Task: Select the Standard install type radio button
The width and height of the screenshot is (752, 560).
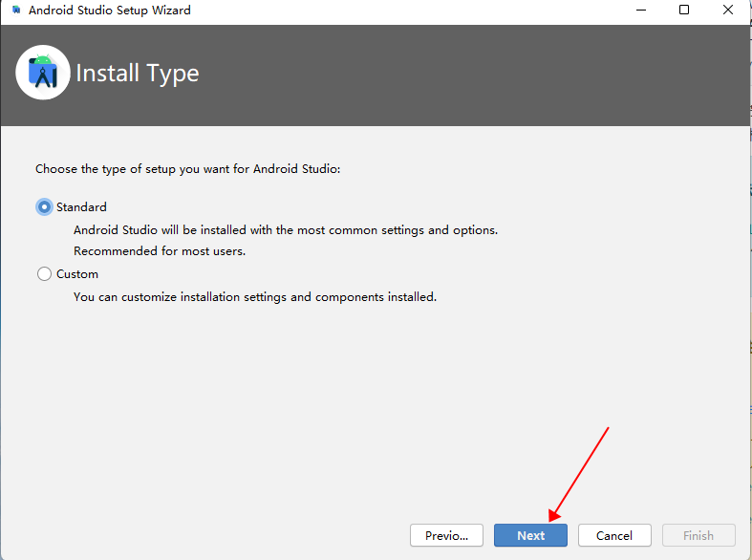Action: 44,207
